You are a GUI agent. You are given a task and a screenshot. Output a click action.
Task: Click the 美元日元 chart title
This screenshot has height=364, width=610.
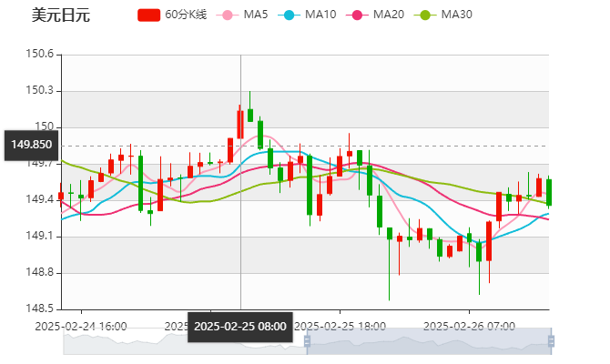[x=60, y=15]
